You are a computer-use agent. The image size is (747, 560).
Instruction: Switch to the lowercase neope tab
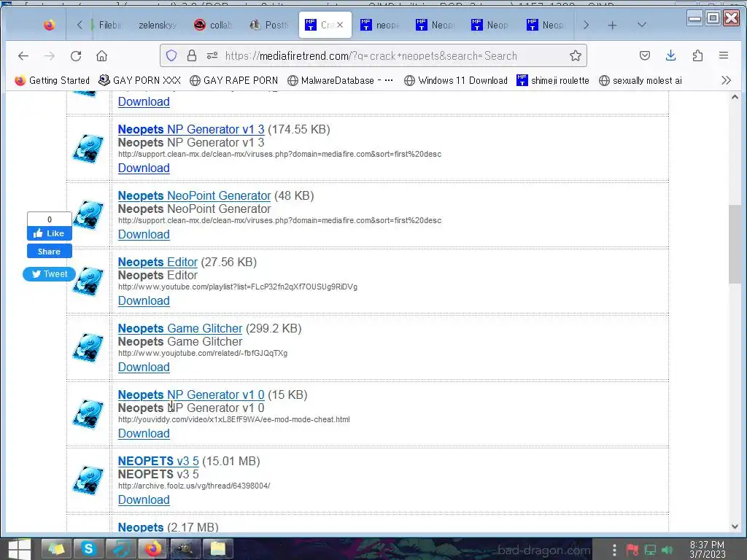coord(381,25)
